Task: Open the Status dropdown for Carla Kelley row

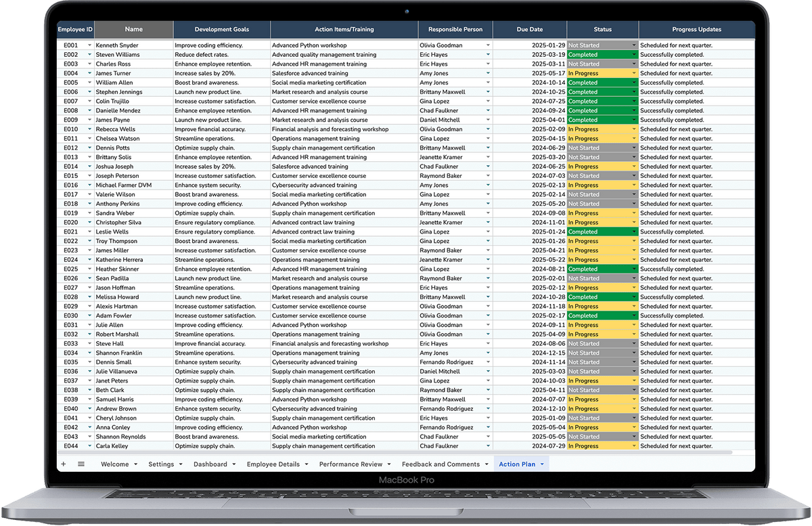Action: [x=634, y=446]
